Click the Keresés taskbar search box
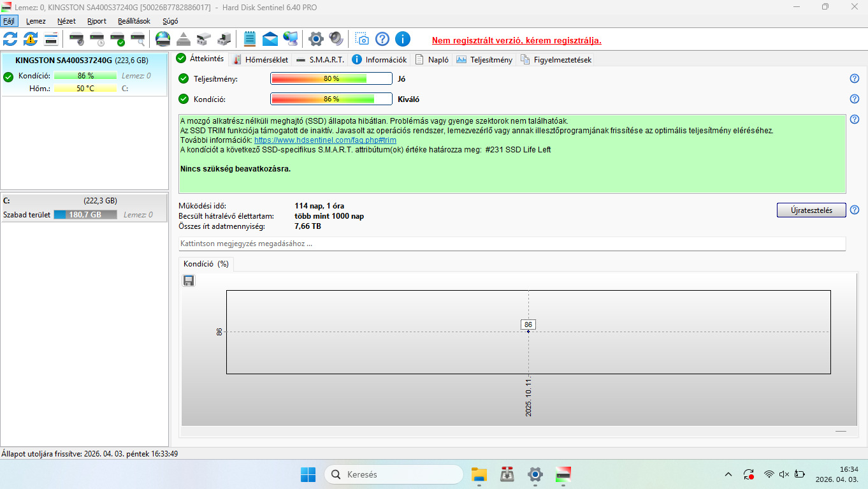Viewport: 868px width, 489px height. [x=394, y=474]
